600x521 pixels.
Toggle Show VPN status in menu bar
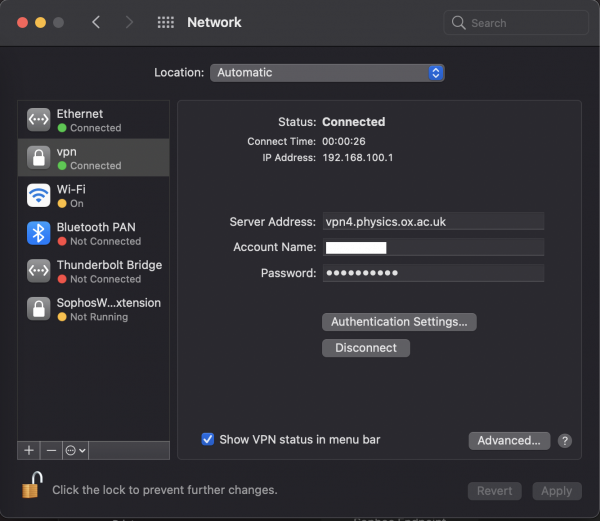pos(208,439)
